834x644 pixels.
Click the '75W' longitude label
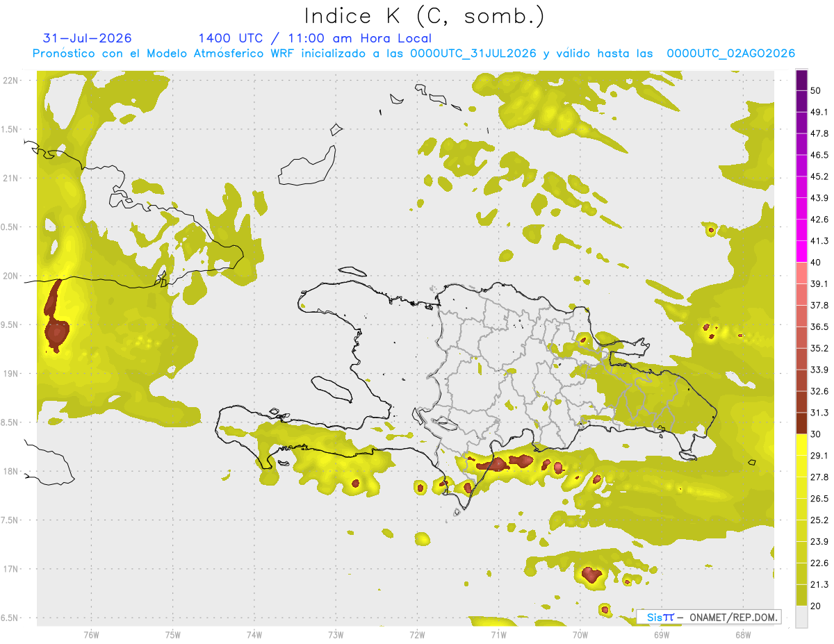pos(173,635)
